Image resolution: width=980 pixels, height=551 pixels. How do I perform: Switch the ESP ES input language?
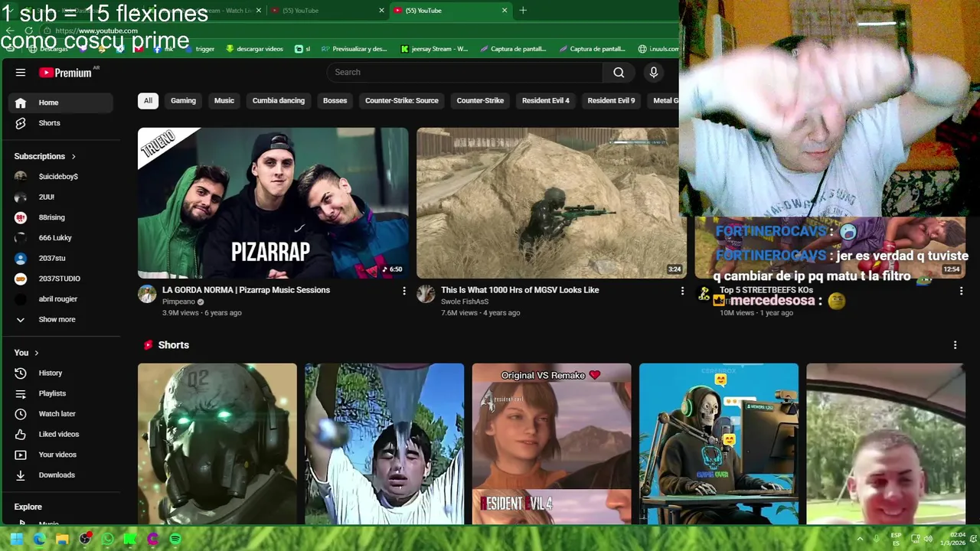pyautogui.click(x=896, y=539)
